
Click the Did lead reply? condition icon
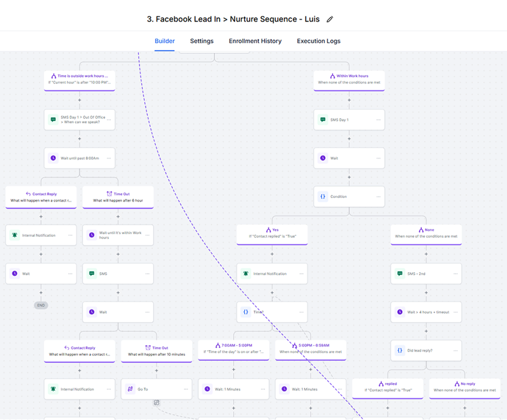[400, 350]
